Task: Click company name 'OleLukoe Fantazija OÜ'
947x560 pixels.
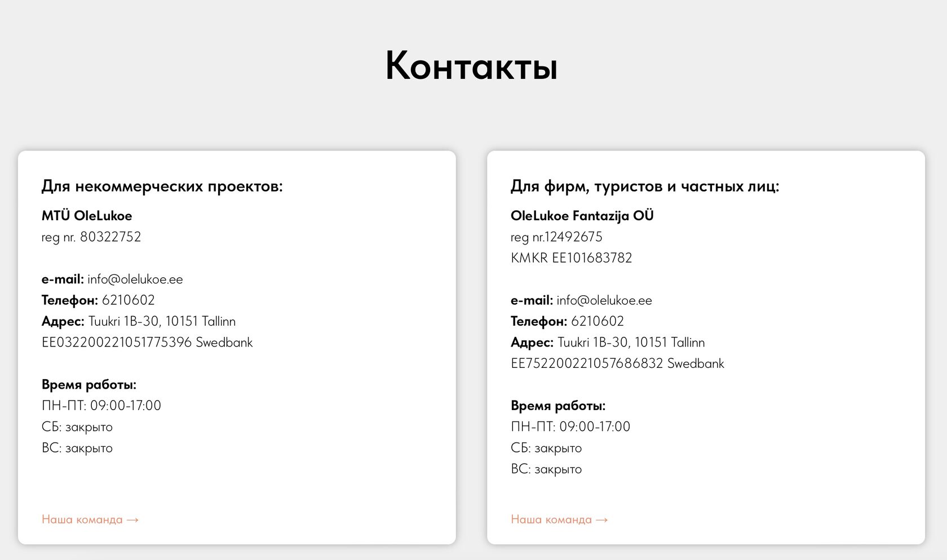Action: point(582,216)
